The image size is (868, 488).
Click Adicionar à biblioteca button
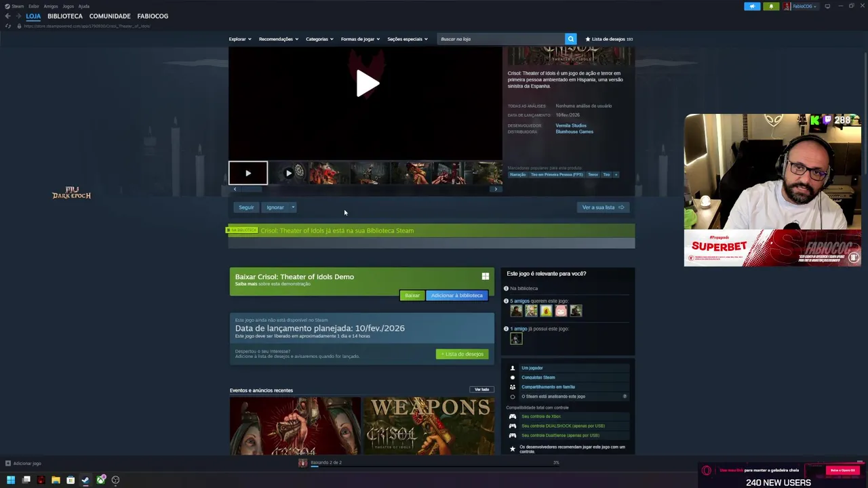tap(457, 296)
